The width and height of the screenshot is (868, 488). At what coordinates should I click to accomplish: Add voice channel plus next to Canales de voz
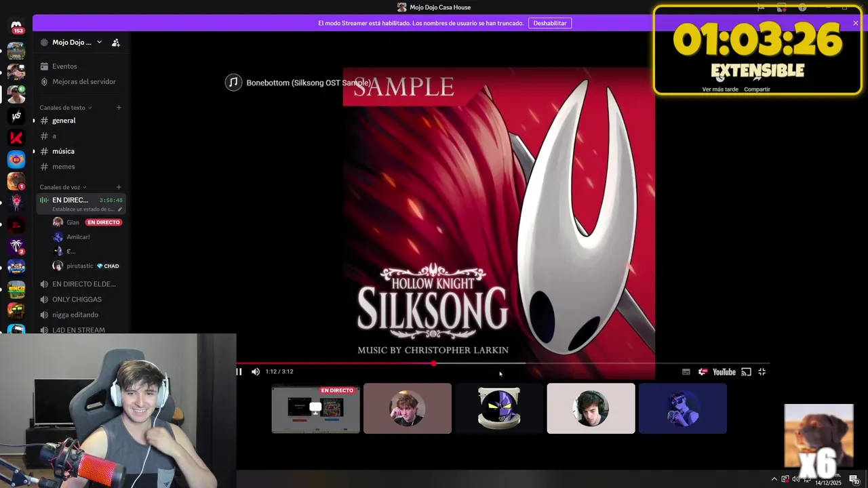pyautogui.click(x=119, y=187)
